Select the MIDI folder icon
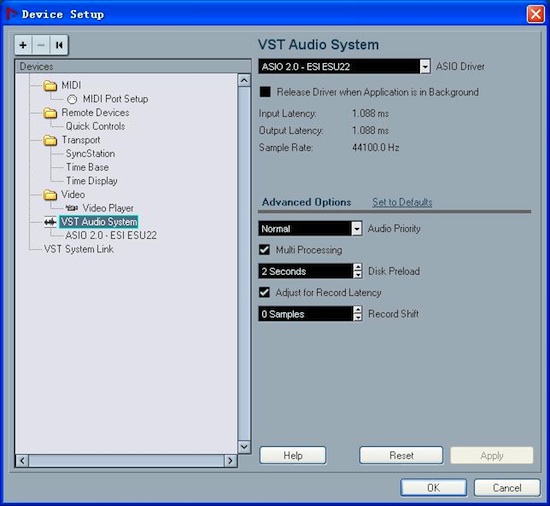Viewport: 550px width, 506px height. tap(50, 85)
